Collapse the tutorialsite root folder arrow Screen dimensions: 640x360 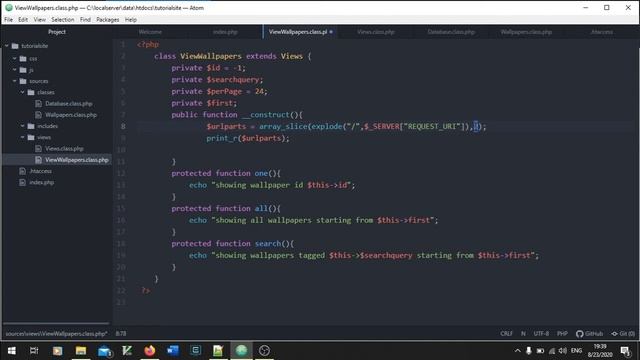[x=7, y=46]
